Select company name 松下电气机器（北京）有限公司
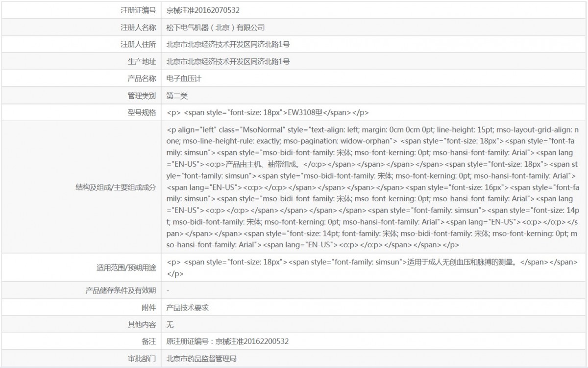 (216, 27)
